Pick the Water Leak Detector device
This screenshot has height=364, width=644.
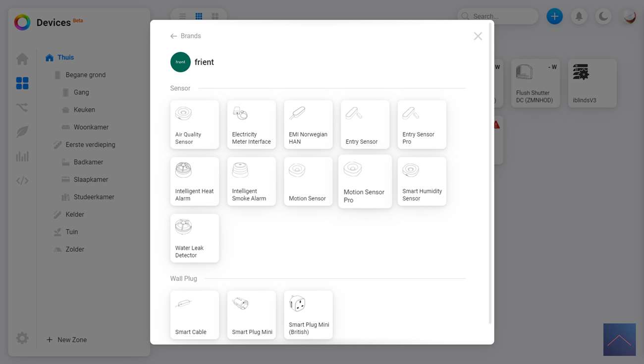pos(194,238)
